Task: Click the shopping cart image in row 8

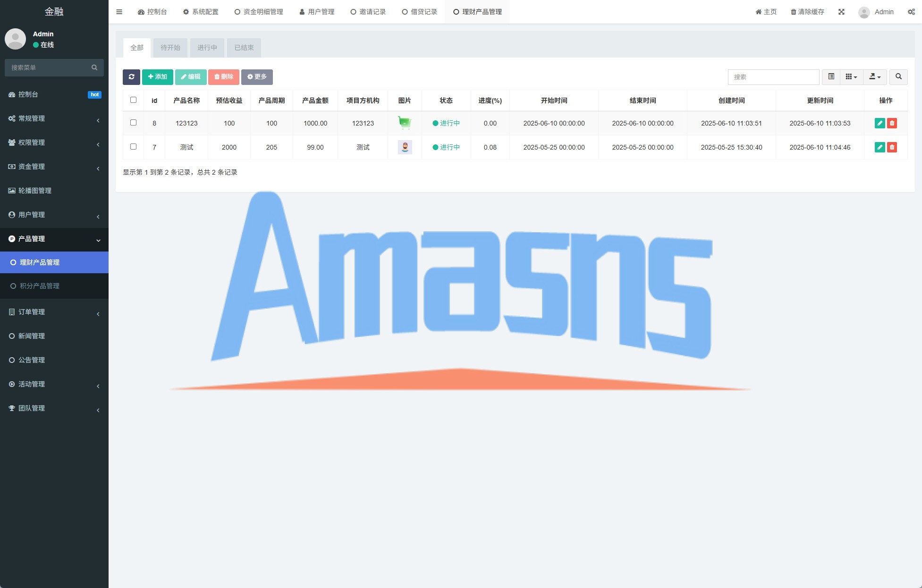Action: [x=405, y=123]
